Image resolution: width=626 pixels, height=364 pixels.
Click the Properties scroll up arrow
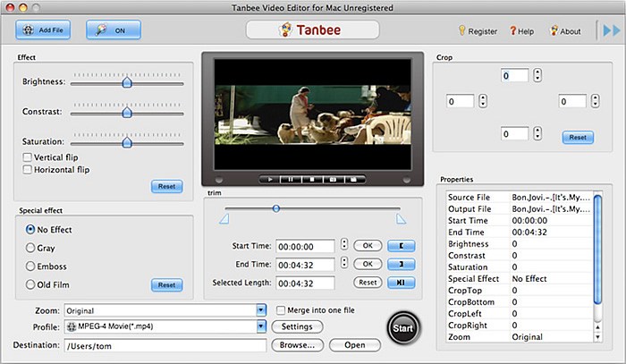point(597,327)
